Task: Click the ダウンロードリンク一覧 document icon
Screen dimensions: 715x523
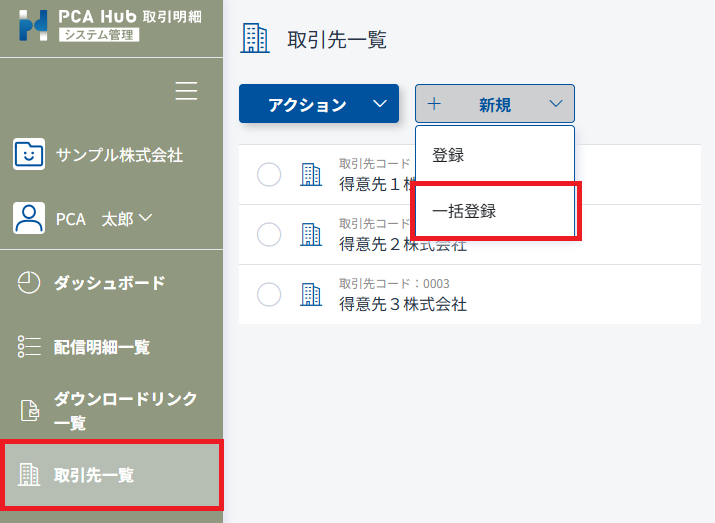Action: tap(30, 410)
